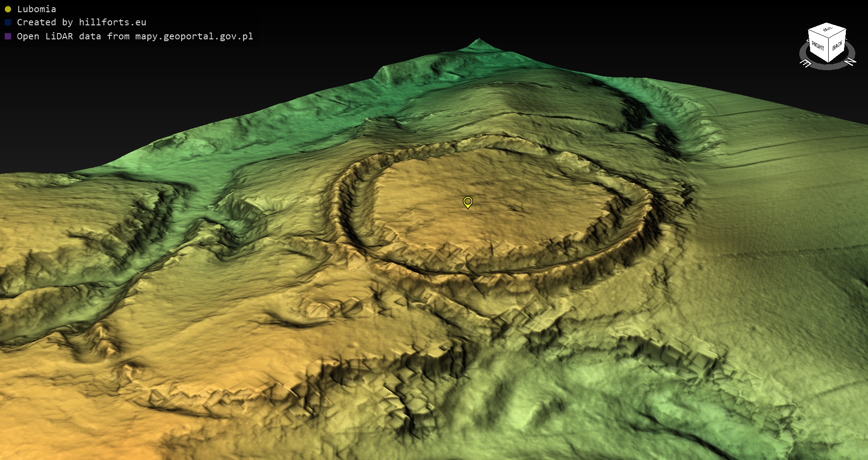
Task: Toggle the Lubomia legend entry label
Action: click(x=37, y=9)
